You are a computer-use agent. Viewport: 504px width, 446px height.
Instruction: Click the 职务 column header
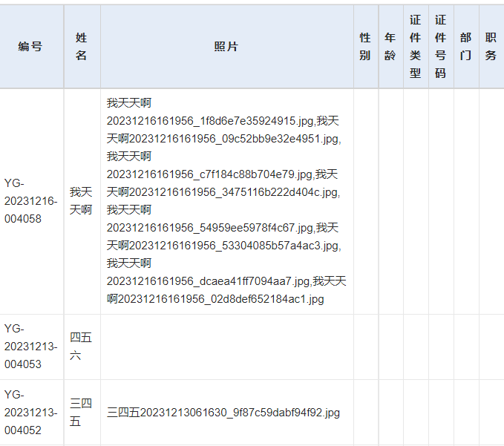click(x=492, y=47)
